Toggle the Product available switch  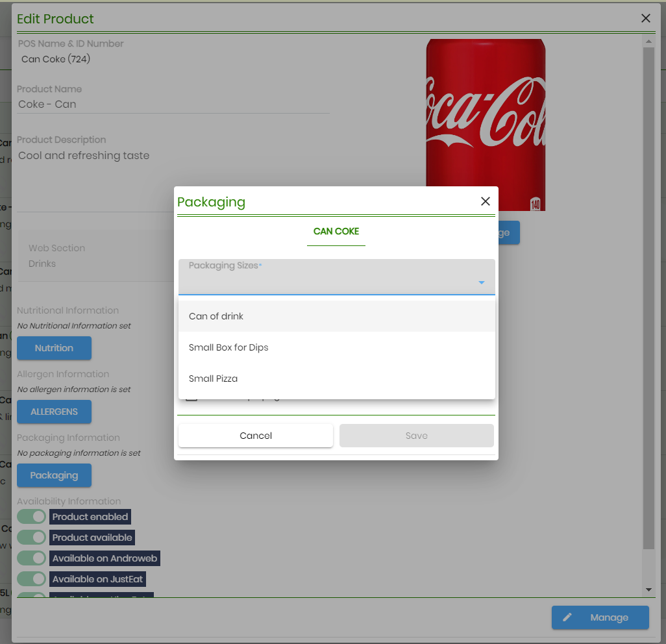[31, 538]
